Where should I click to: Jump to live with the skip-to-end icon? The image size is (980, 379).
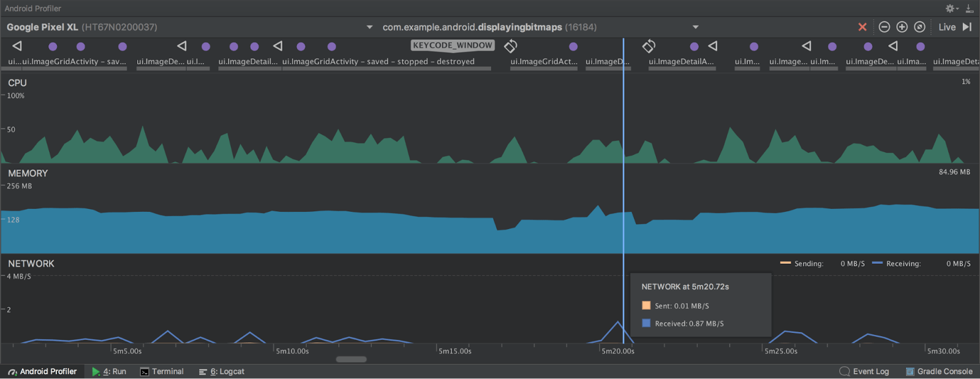click(x=967, y=27)
